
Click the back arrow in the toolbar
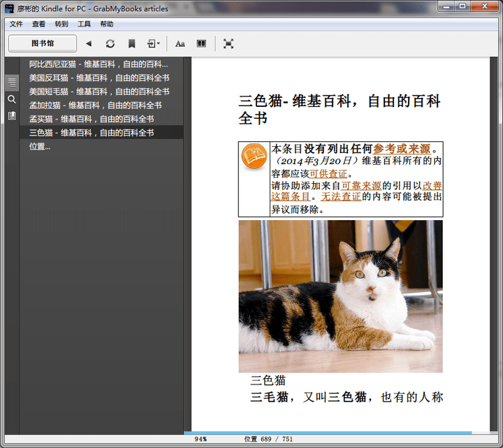pos(89,43)
